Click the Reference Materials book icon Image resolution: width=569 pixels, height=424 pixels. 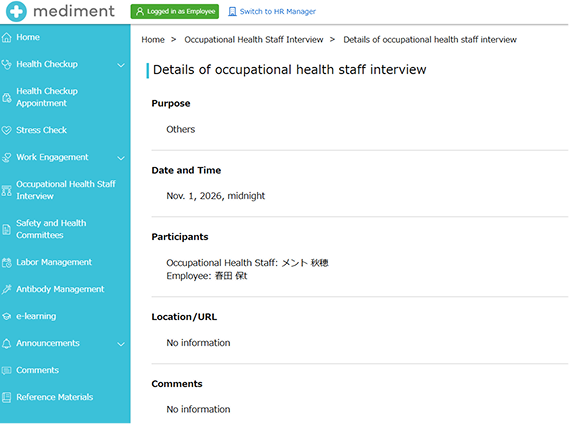click(7, 398)
